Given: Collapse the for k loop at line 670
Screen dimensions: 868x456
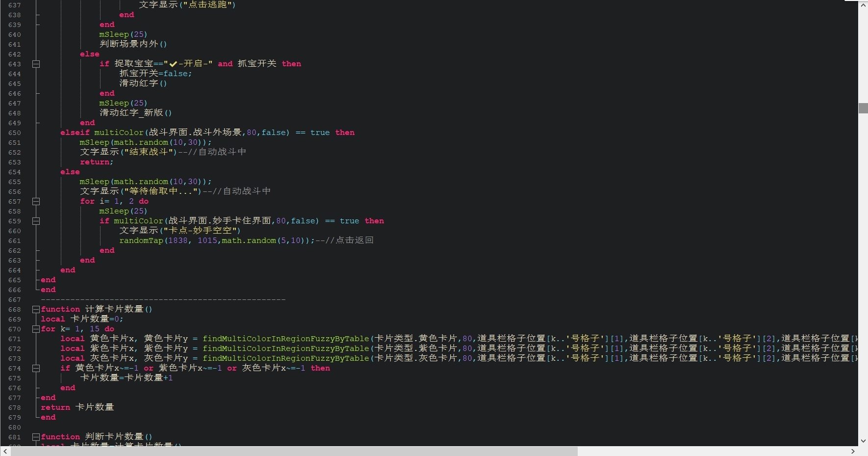Looking at the screenshot, I should click(36, 329).
